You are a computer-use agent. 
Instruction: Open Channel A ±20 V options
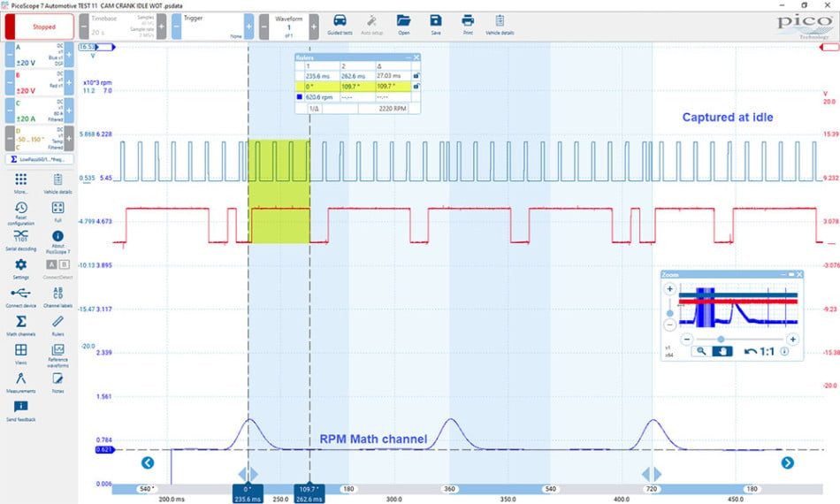(40, 55)
